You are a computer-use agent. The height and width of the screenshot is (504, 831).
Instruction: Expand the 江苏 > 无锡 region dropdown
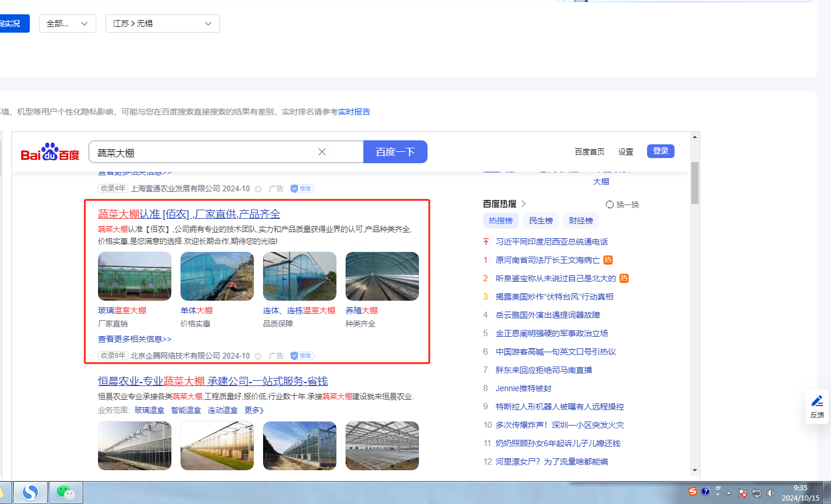162,23
